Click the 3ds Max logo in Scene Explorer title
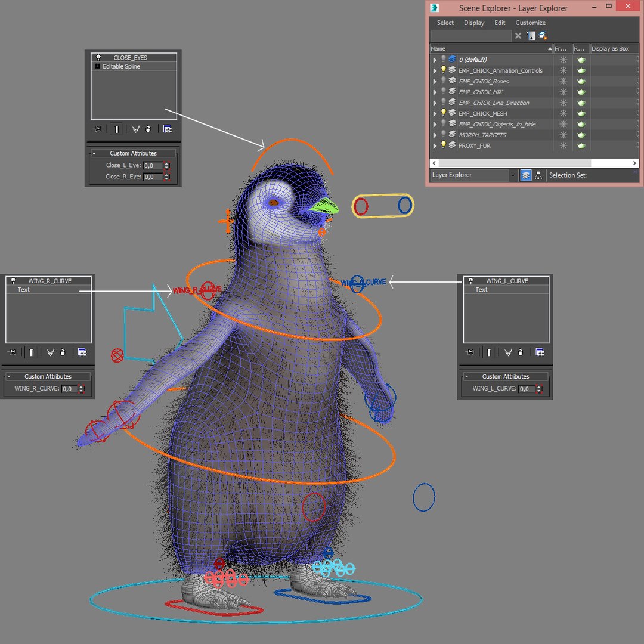Image resolution: width=644 pixels, height=644 pixels. (x=434, y=8)
